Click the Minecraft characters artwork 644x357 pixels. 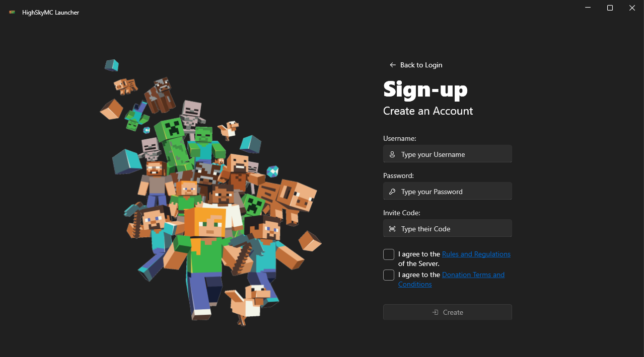tap(211, 201)
